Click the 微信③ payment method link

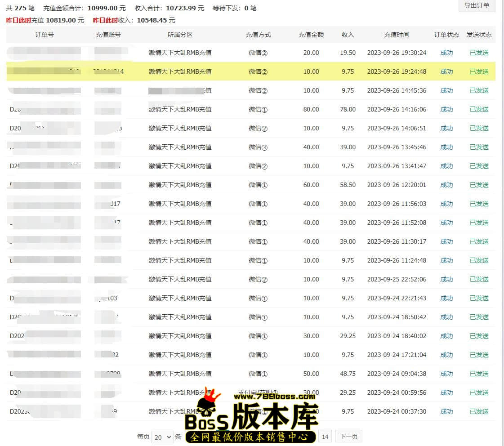pos(258,147)
